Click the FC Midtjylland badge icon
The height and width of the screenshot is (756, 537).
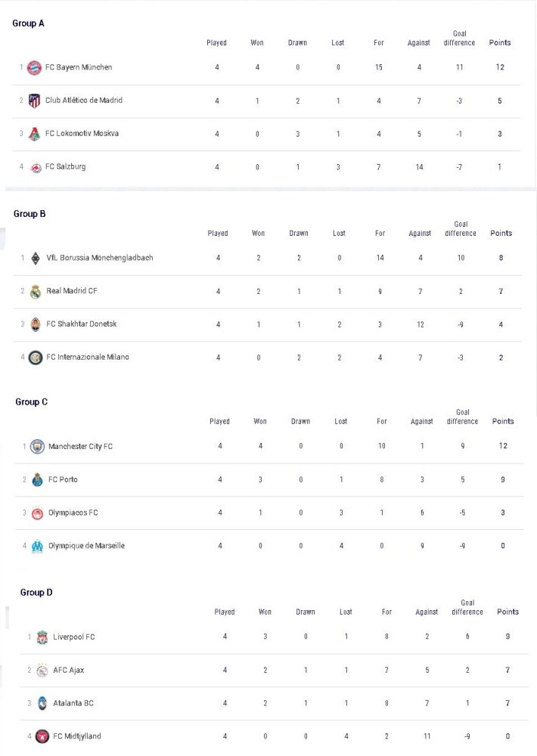(x=42, y=736)
